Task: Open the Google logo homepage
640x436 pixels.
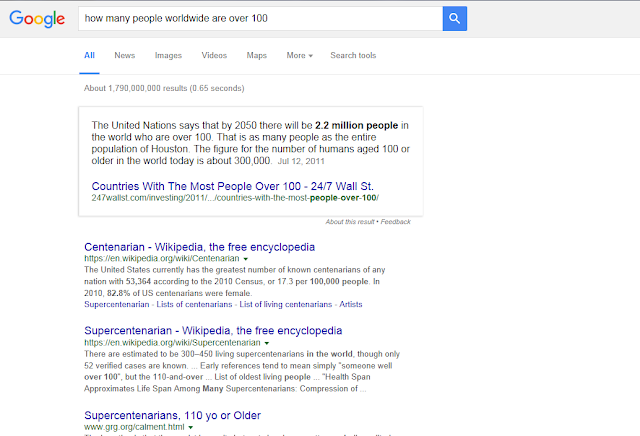Action: tap(37, 19)
